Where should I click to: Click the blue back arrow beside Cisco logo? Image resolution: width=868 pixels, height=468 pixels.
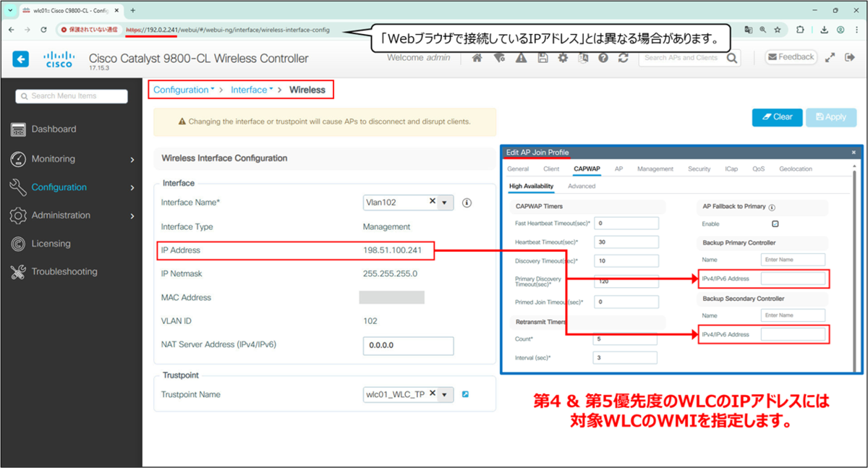(21, 59)
